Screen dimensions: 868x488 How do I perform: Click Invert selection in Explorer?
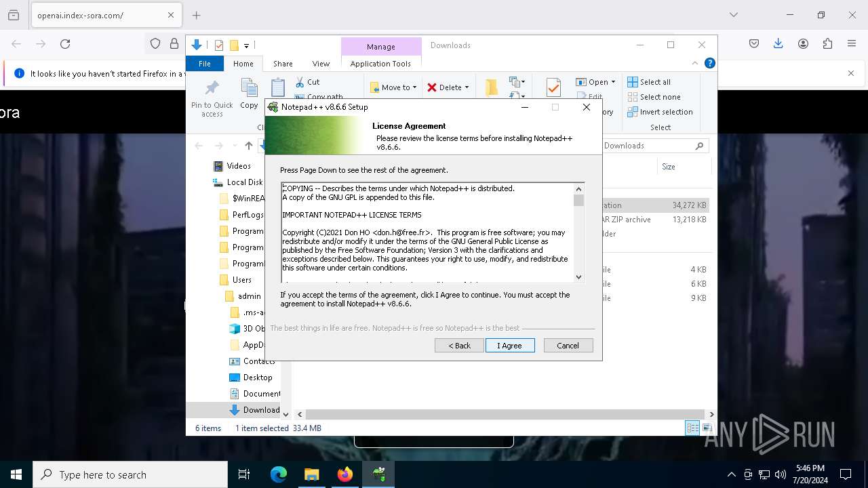pos(660,112)
